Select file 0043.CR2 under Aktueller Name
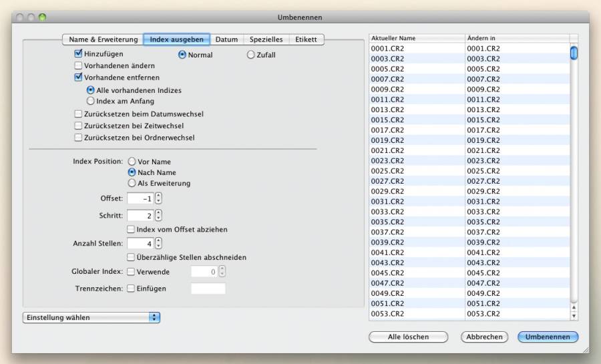Image resolution: width=601 pixels, height=364 pixels. [387, 262]
